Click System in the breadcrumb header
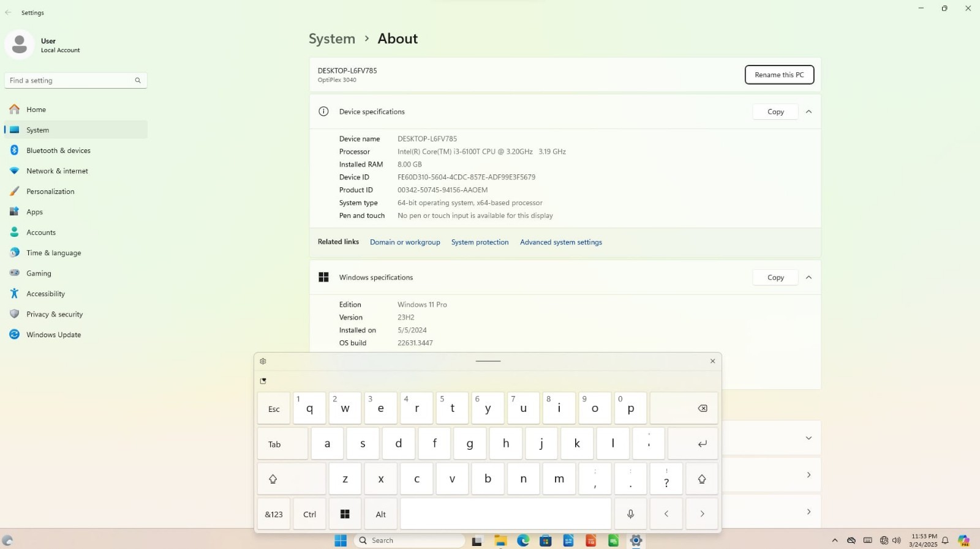This screenshot has width=980, height=549. 332,39
